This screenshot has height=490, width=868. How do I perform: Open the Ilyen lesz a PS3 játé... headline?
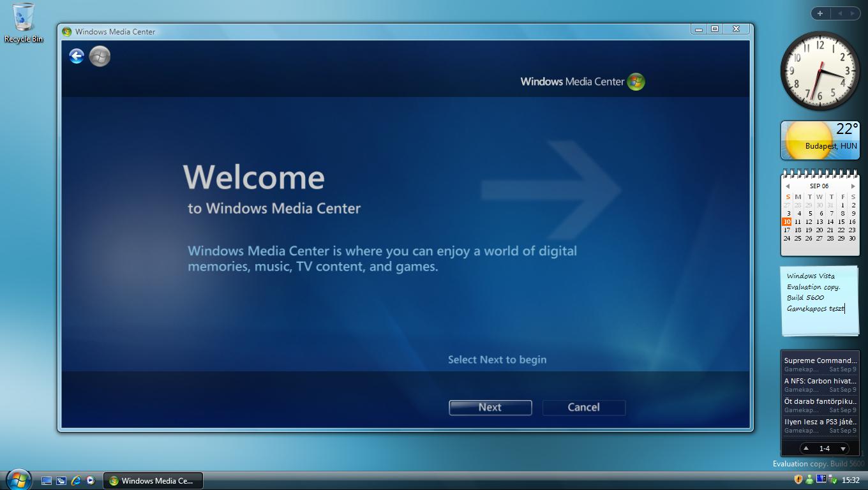(x=820, y=422)
